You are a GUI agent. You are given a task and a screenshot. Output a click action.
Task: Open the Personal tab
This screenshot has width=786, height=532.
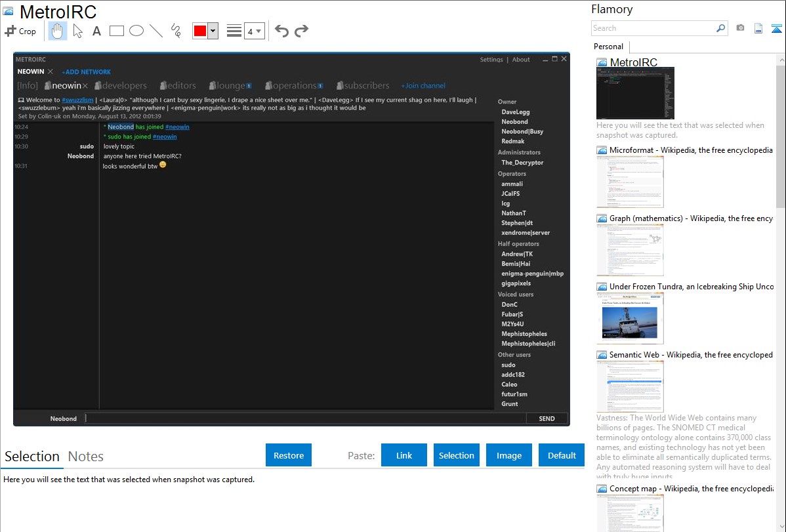pyautogui.click(x=608, y=47)
